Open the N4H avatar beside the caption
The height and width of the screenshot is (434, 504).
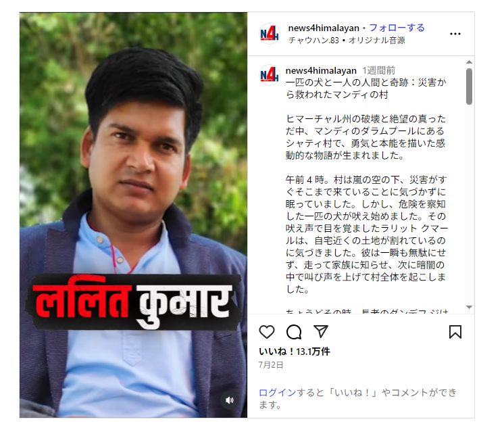click(270, 75)
